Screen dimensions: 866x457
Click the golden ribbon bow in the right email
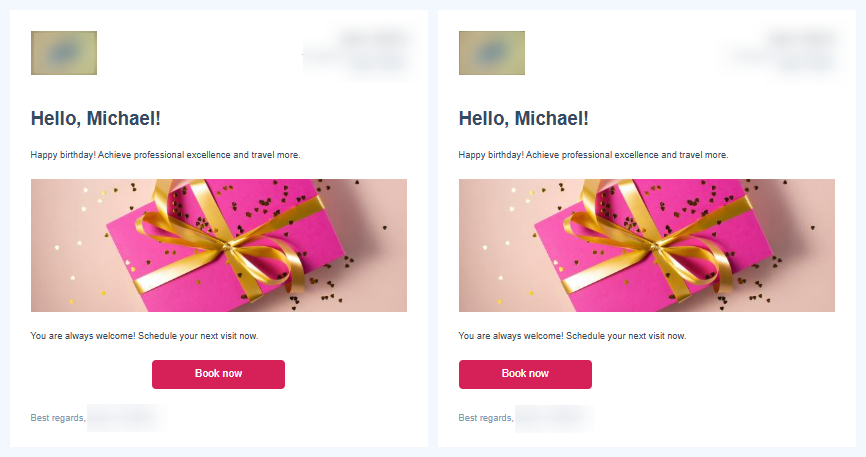(657, 243)
